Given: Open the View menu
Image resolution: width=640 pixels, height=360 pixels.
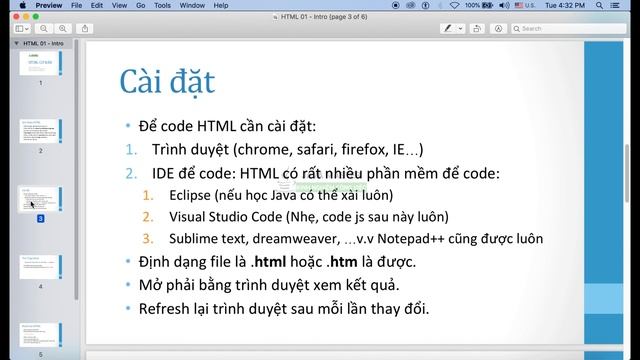Looking at the screenshot, I should point(119,5).
